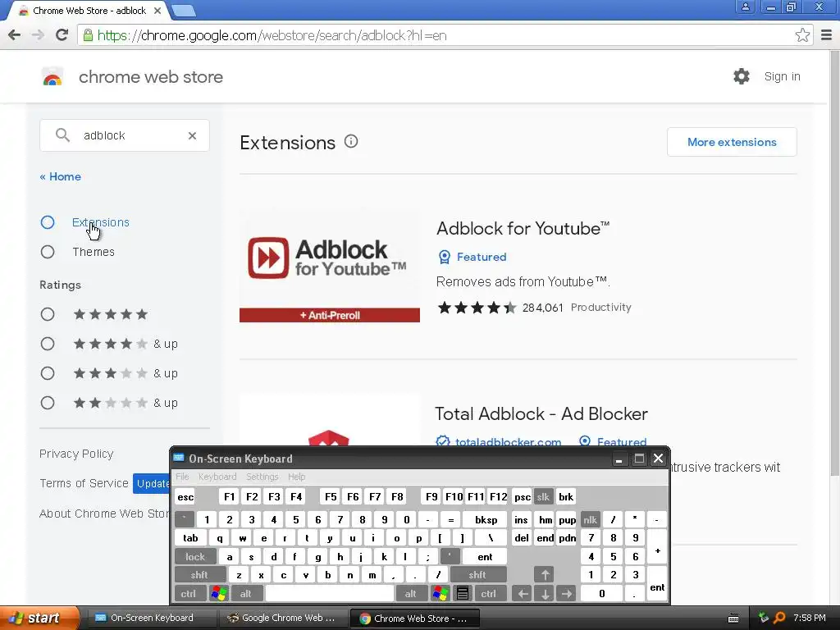This screenshot has height=630, width=840.
Task: Click the space bar on On-Screen Keyboard
Action: coord(330,593)
